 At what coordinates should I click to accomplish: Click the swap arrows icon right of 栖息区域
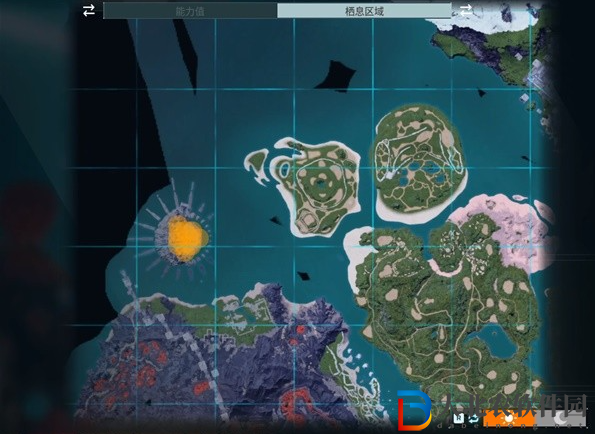point(466,10)
